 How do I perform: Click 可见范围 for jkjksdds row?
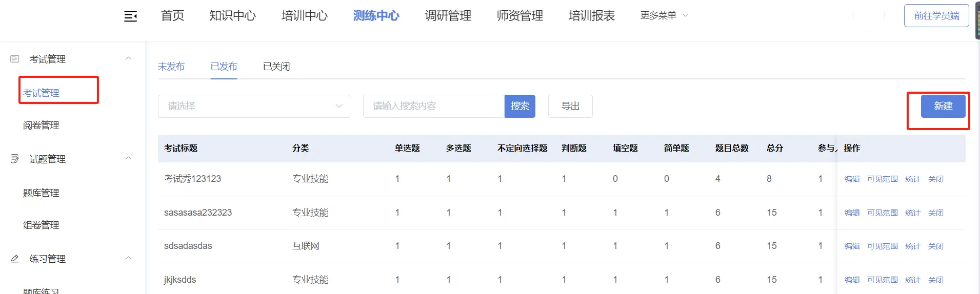883,280
